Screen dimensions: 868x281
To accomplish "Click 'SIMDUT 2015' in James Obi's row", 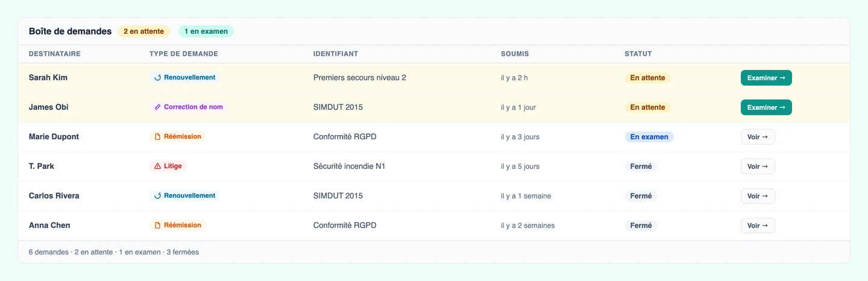I will click(338, 107).
